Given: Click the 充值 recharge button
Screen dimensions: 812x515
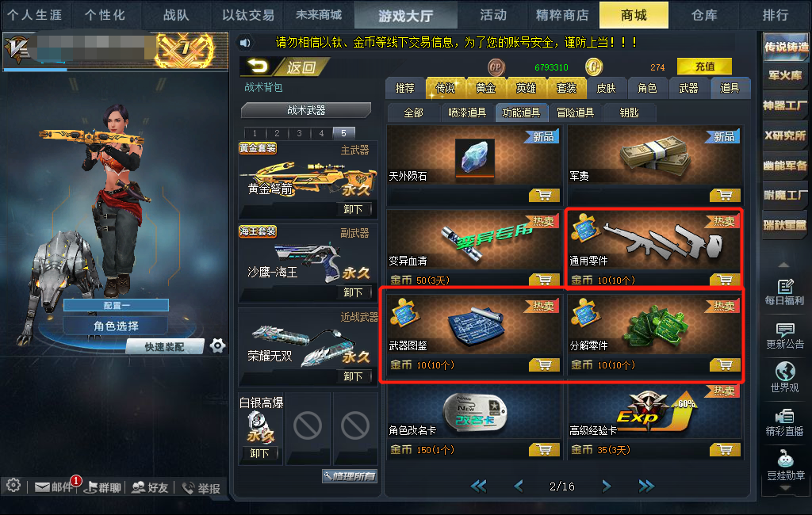Looking at the screenshot, I should click(704, 67).
